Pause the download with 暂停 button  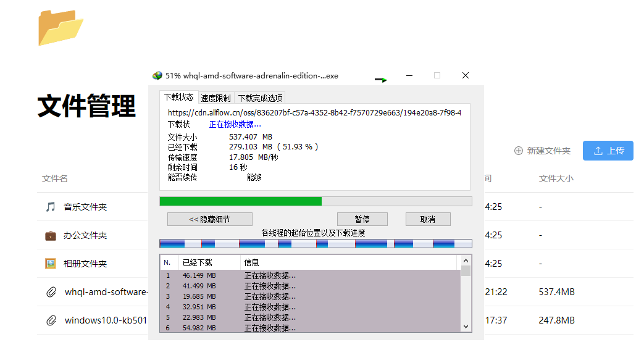(x=362, y=219)
